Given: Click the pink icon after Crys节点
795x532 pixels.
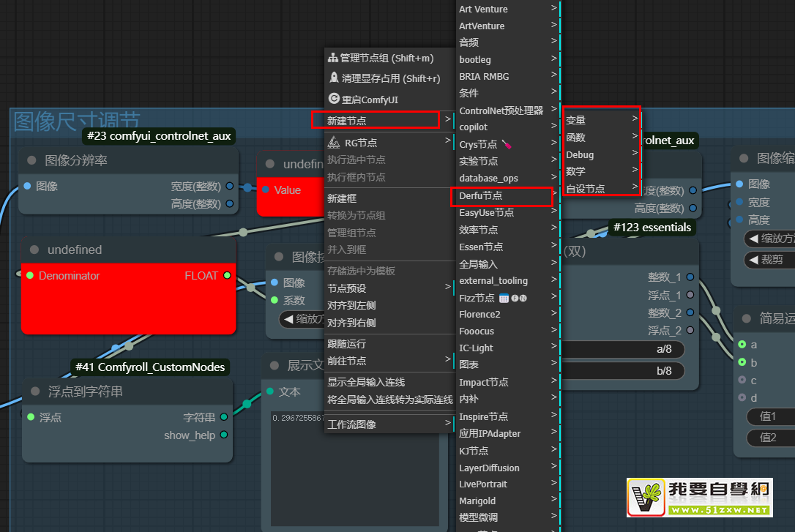Looking at the screenshot, I should [507, 145].
